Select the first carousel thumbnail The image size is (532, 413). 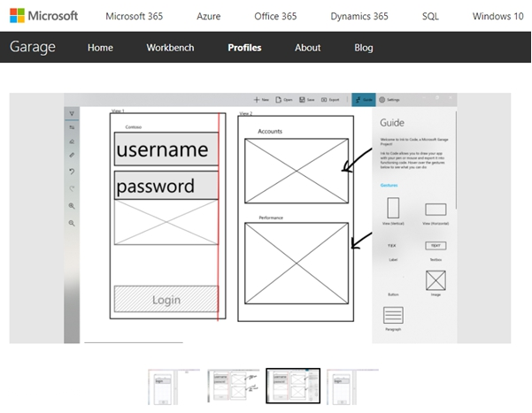(172, 386)
